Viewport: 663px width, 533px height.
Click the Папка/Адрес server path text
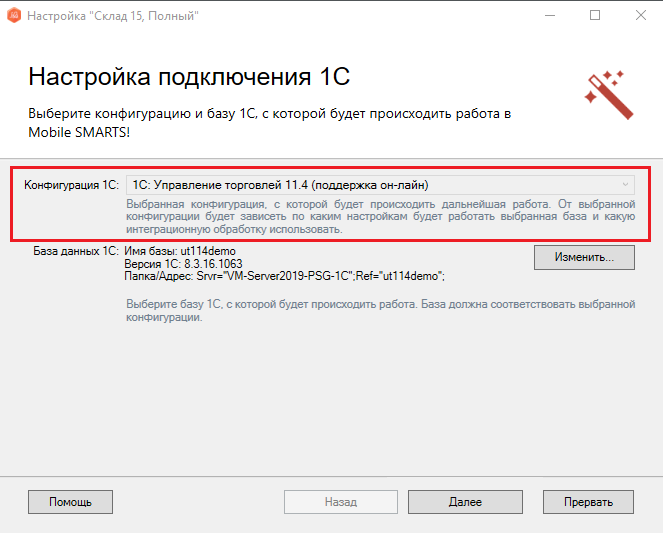point(284,276)
